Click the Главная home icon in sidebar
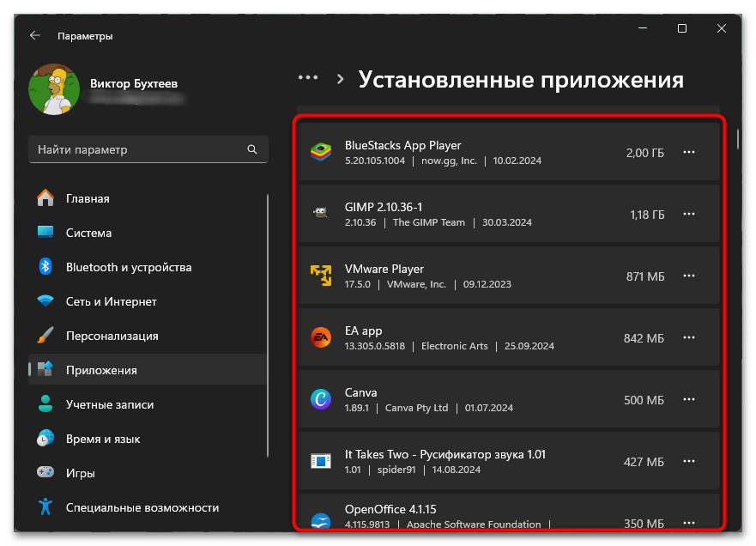The image size is (756, 546). click(x=45, y=198)
